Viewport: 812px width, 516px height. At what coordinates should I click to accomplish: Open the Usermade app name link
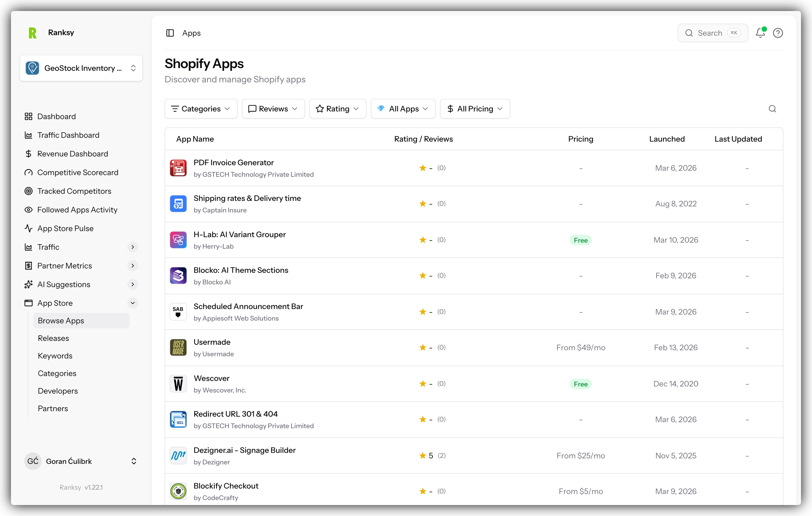pos(212,342)
